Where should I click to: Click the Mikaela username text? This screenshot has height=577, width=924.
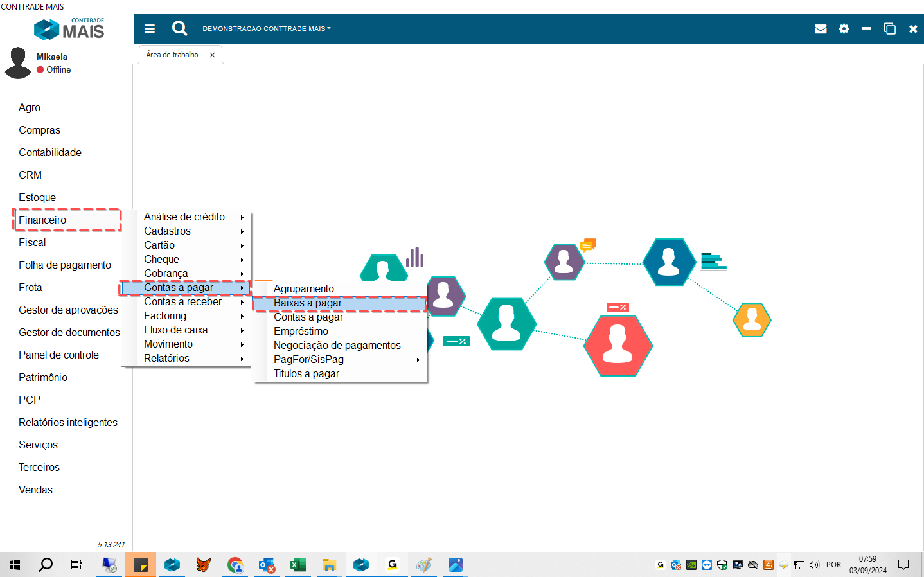coord(52,57)
